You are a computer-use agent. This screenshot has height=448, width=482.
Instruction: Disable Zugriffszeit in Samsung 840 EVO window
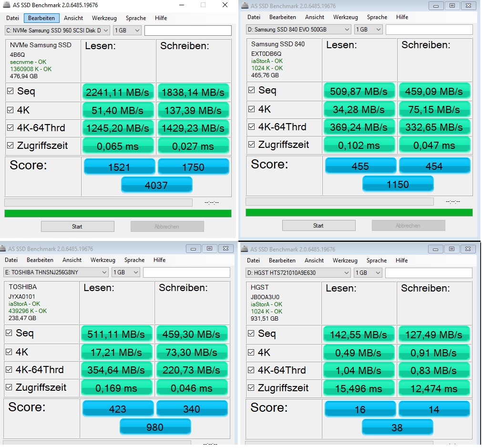coord(251,144)
